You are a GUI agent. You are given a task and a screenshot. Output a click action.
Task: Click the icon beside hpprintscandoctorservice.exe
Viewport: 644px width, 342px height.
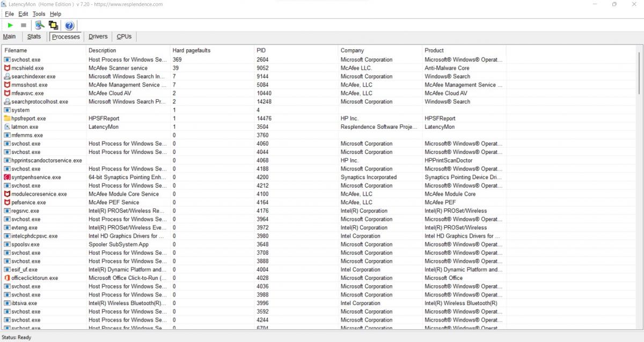click(7, 160)
